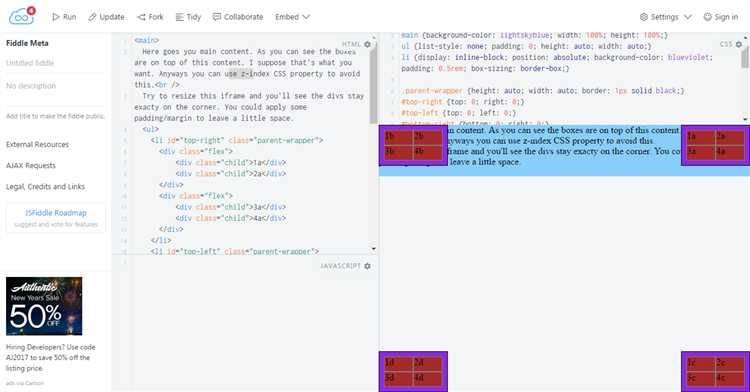This screenshot has height=392, width=750.
Task: Expand the Embed dropdown
Action: [292, 17]
